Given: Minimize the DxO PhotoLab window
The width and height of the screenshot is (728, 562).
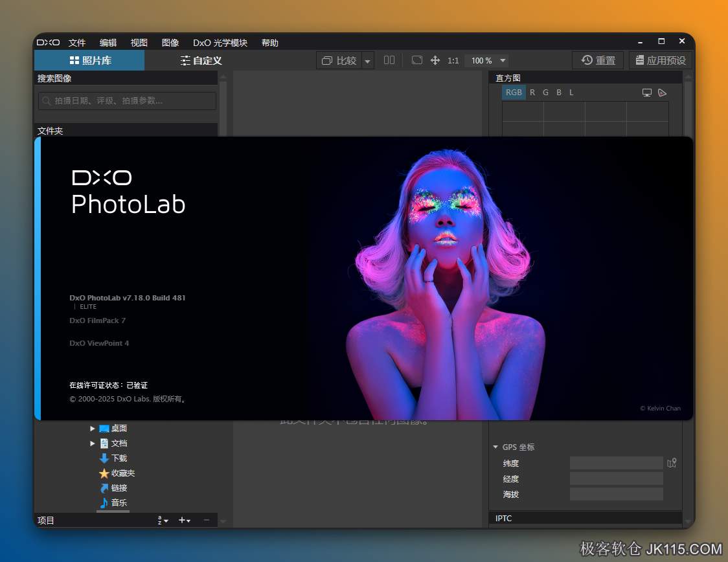Looking at the screenshot, I should click(641, 42).
